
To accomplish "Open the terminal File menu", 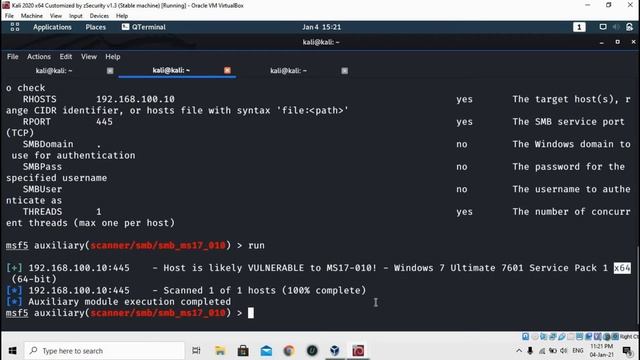I will point(13,57).
